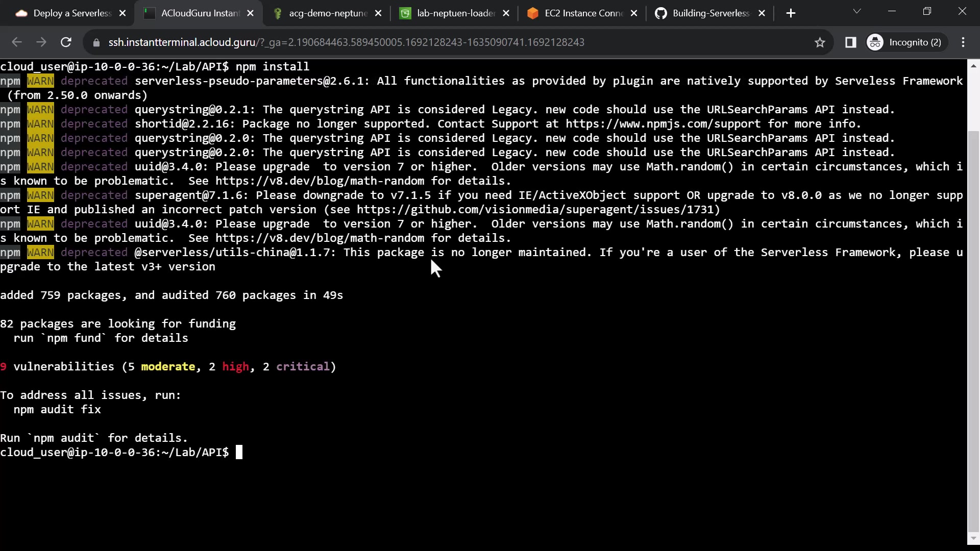Open a new tab with plus
Screen dimensions: 980x551
click(791, 13)
